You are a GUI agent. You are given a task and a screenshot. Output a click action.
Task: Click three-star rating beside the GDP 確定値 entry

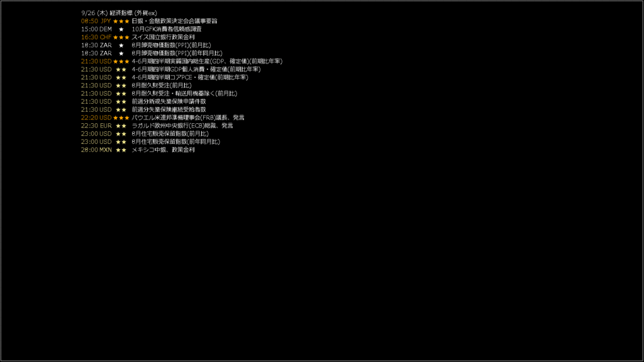pos(121,62)
